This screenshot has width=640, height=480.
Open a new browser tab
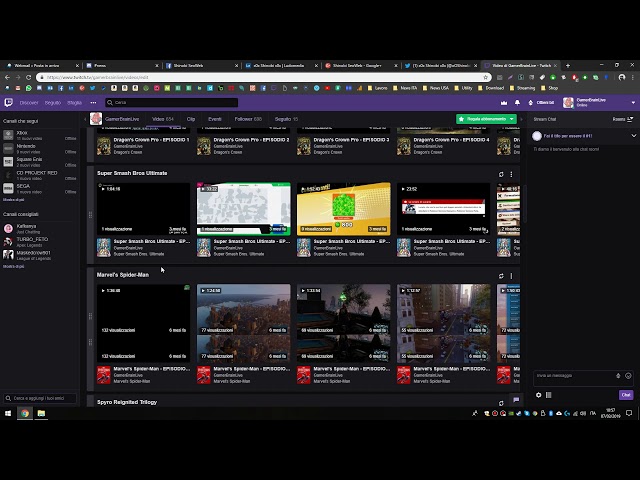567,65
